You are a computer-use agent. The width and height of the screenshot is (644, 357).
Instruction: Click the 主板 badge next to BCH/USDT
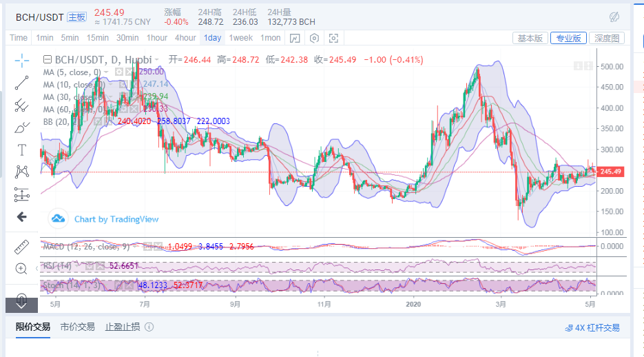pos(77,17)
